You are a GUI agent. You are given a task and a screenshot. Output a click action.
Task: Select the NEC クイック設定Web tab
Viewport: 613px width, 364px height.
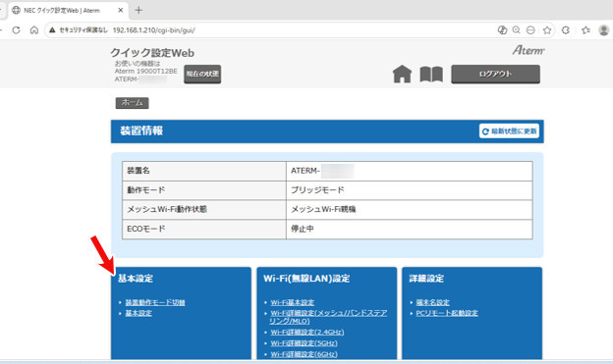tap(67, 10)
